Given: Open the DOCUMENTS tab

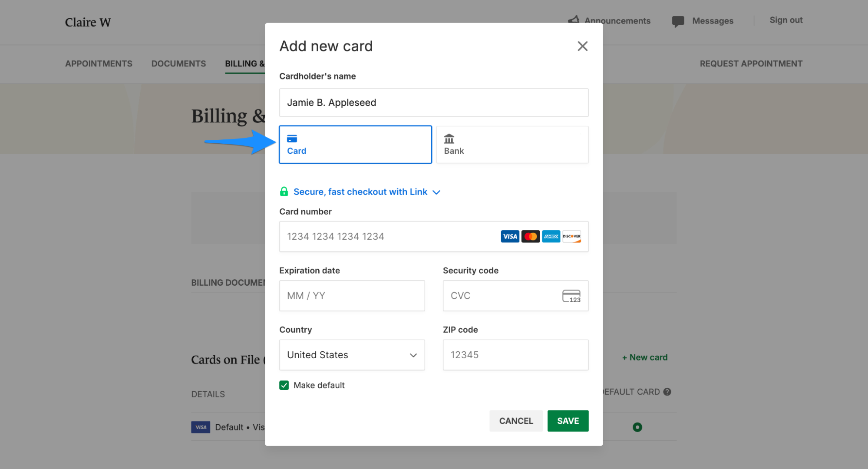Looking at the screenshot, I should coord(178,63).
